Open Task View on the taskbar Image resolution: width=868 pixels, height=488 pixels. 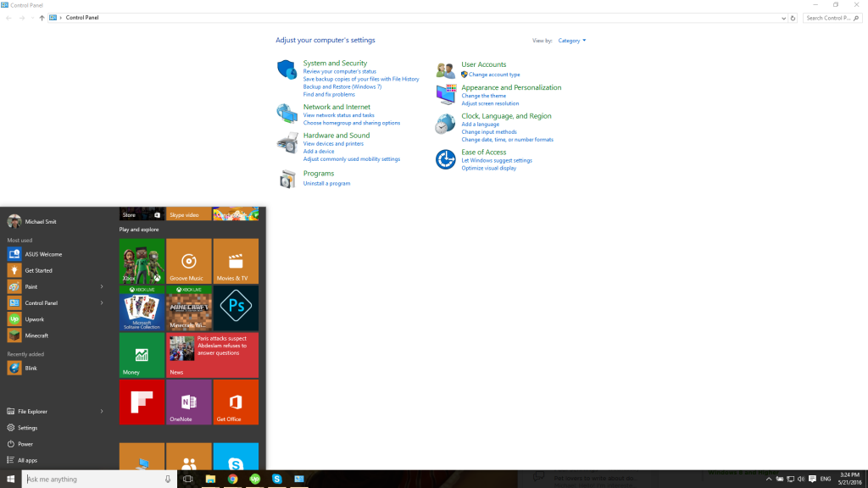[187, 480]
